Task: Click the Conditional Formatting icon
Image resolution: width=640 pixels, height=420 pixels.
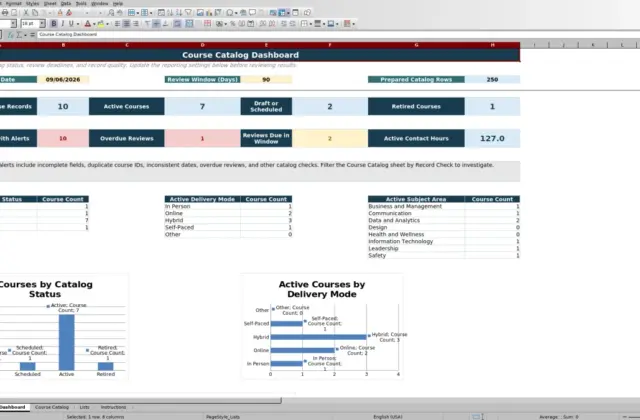Action: coord(347,24)
